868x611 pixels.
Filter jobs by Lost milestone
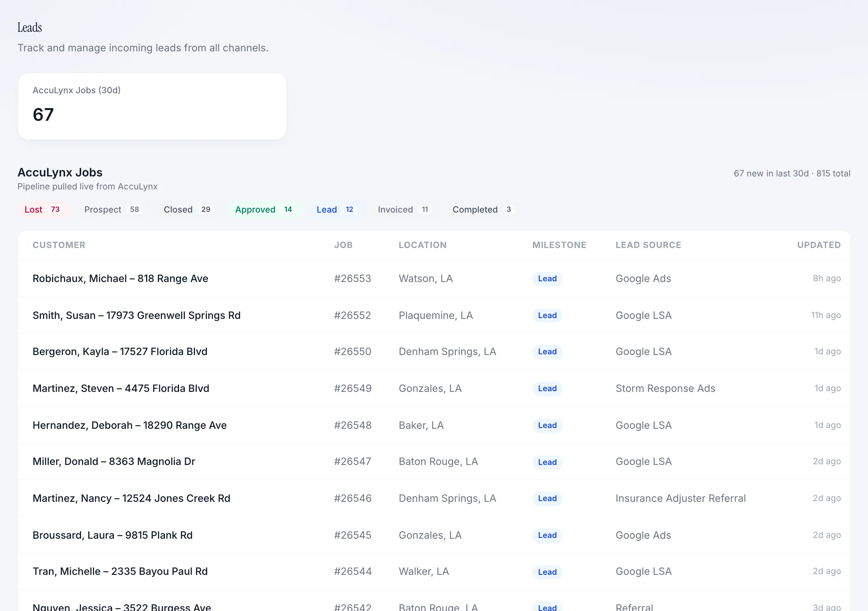click(43, 210)
